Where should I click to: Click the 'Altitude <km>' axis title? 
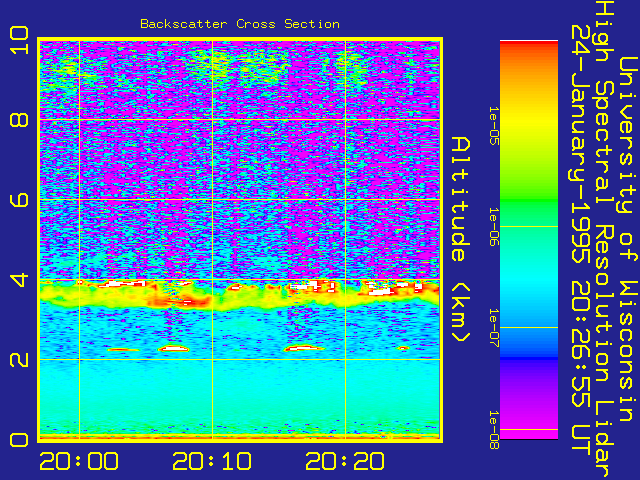pos(461,240)
